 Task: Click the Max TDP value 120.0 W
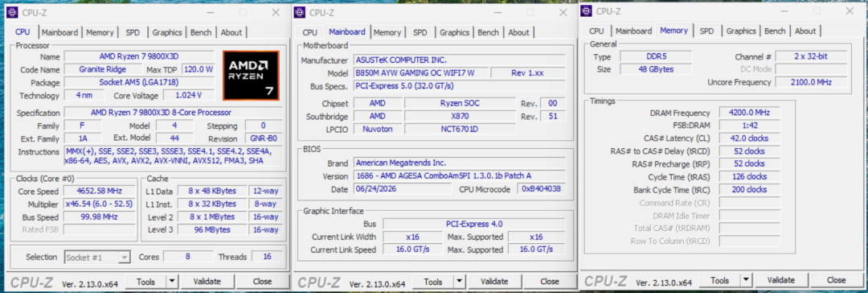click(x=199, y=69)
